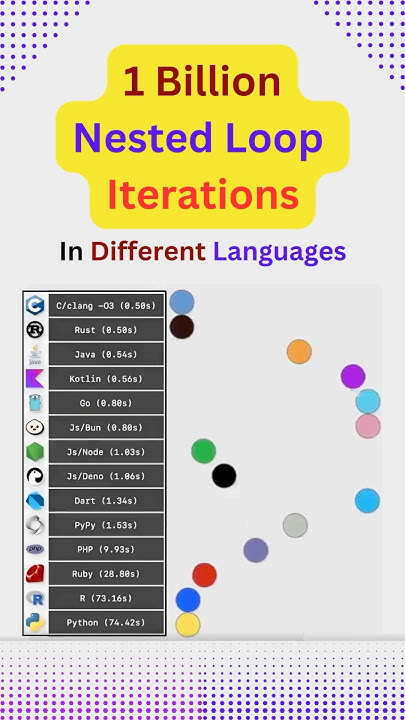This screenshot has width=405, height=720.
Task: Select the PyPy logo icon
Action: [x=35, y=525]
